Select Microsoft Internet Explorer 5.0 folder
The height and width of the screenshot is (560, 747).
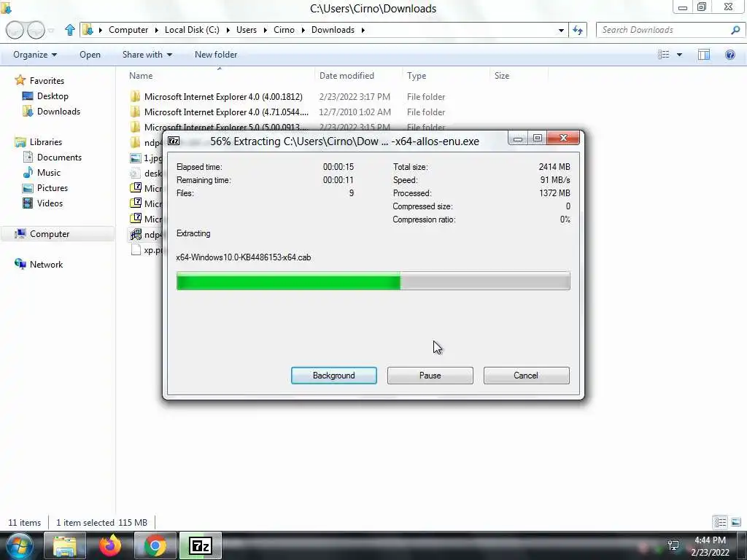pos(226,127)
